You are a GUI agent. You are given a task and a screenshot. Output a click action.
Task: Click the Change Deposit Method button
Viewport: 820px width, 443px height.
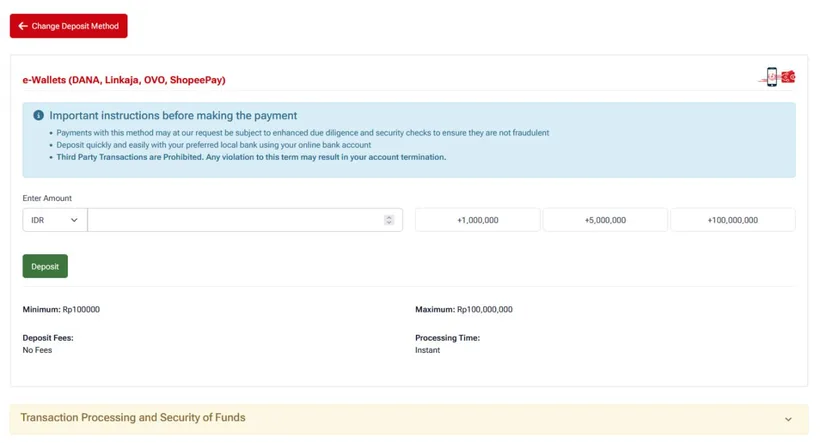click(x=69, y=26)
